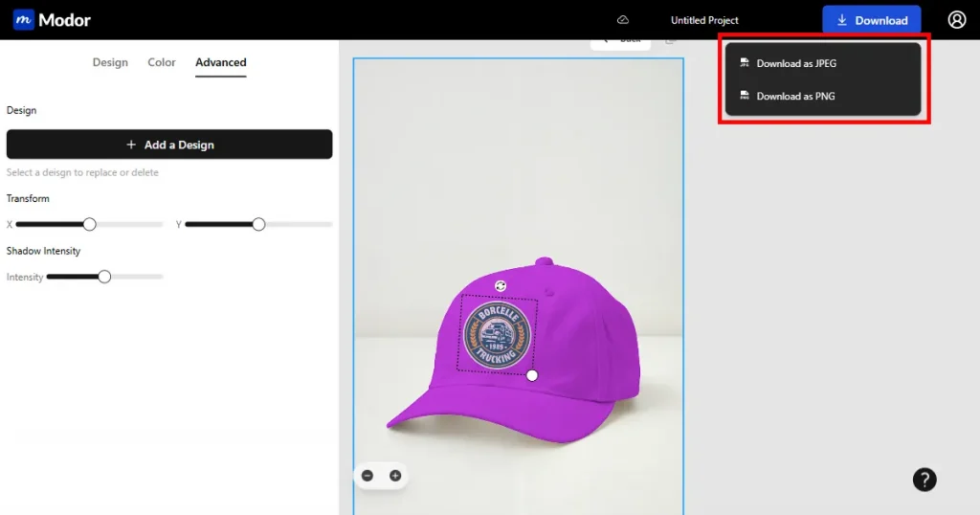Click the JPEG file icon in the menu
This screenshot has width=980, height=515.
745,63
